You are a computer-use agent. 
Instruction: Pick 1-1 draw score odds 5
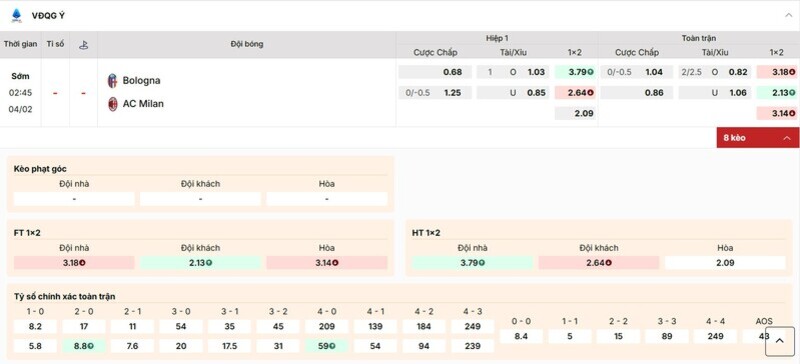tap(570, 336)
